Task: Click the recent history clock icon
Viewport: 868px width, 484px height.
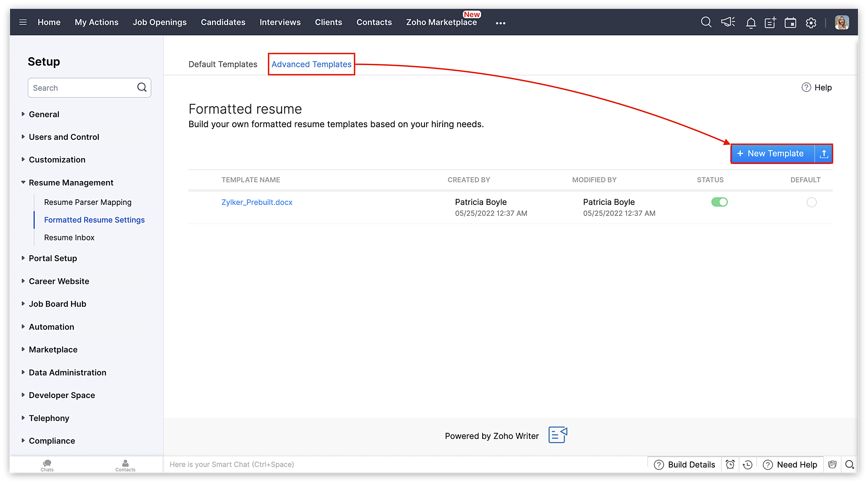Action: click(x=747, y=464)
